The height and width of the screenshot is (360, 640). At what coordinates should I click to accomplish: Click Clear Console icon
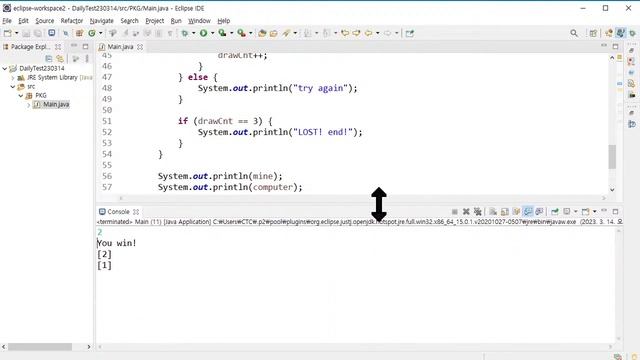[493, 211]
